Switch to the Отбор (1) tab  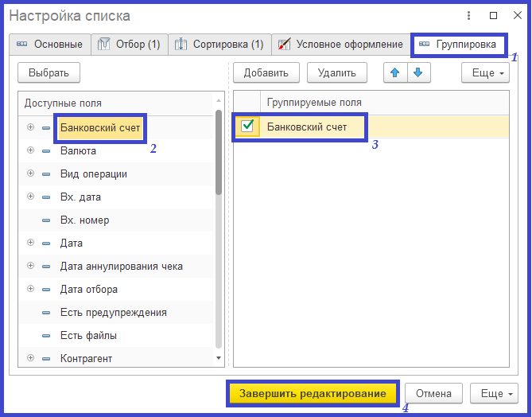point(129,45)
